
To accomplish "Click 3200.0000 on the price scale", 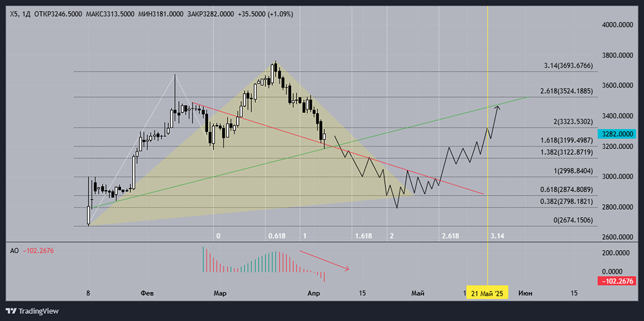I will (x=617, y=146).
